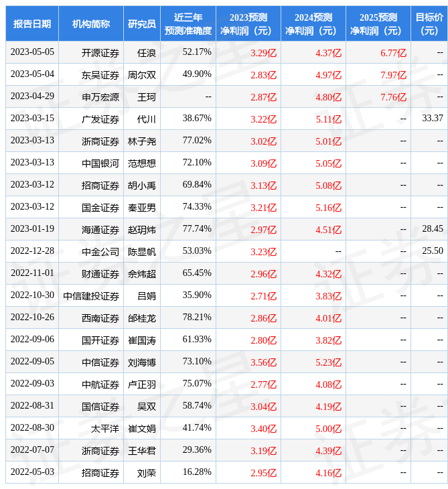Click target price 28.45
This screenshot has height=489, width=448.
(x=433, y=228)
